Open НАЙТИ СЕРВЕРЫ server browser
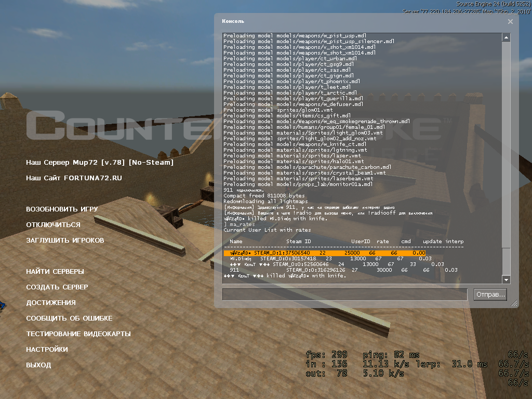The width and height of the screenshot is (532, 399). click(55, 271)
